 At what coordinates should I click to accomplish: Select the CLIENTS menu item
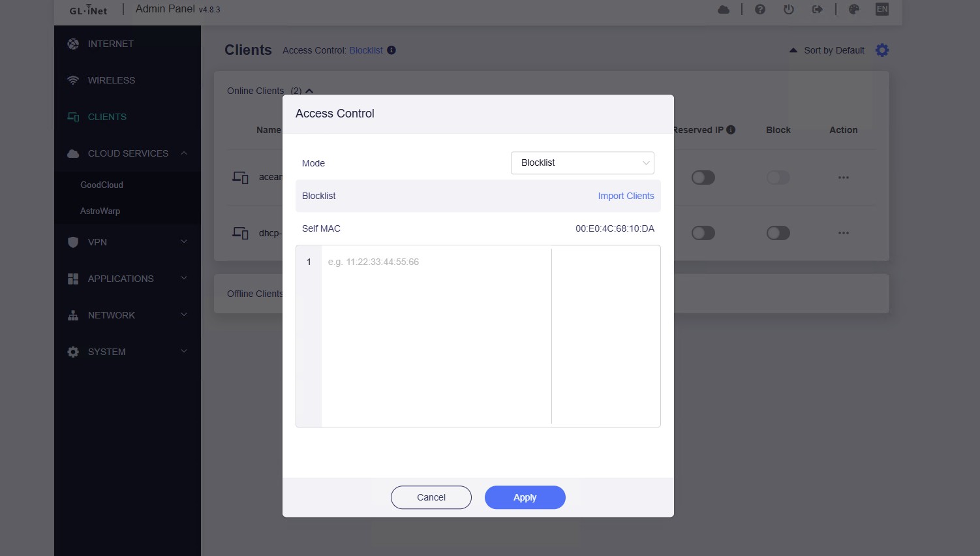coord(108,117)
